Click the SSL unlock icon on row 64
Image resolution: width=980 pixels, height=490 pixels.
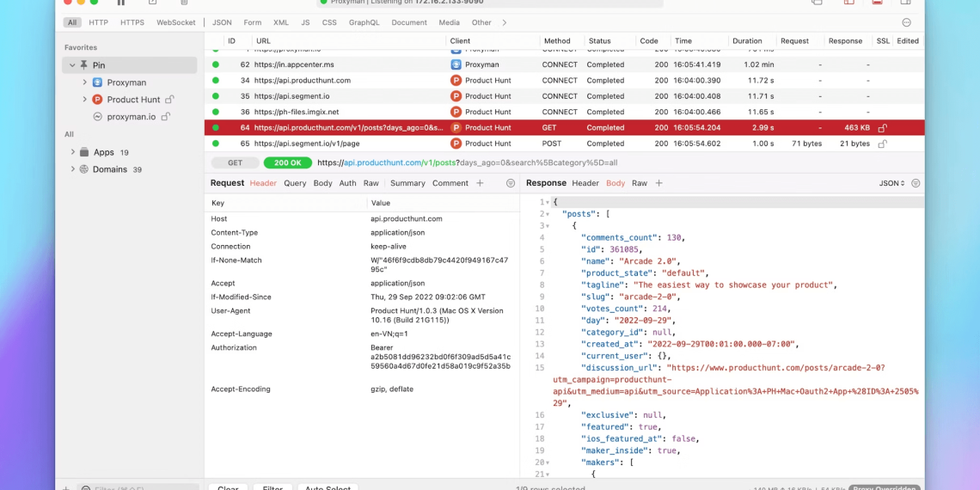(x=882, y=128)
